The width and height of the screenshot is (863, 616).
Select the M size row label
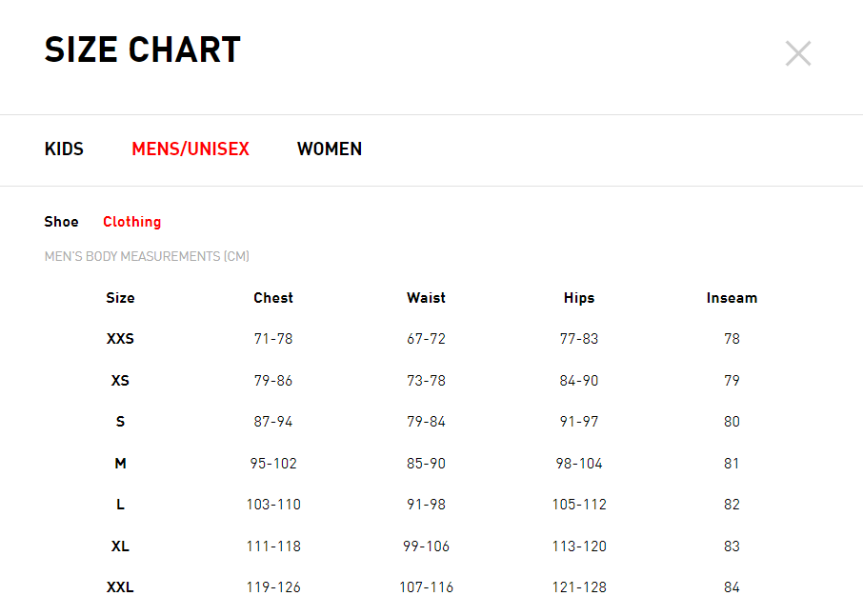121,463
